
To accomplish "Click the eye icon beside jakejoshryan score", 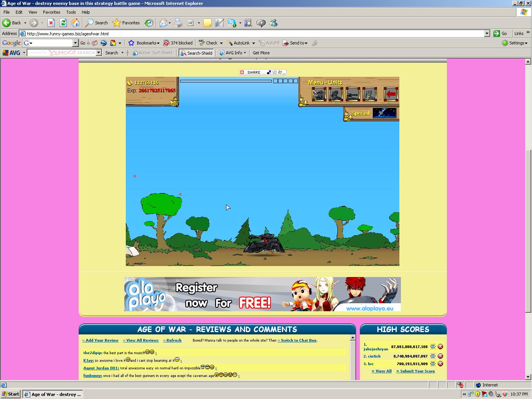I will coord(433,347).
